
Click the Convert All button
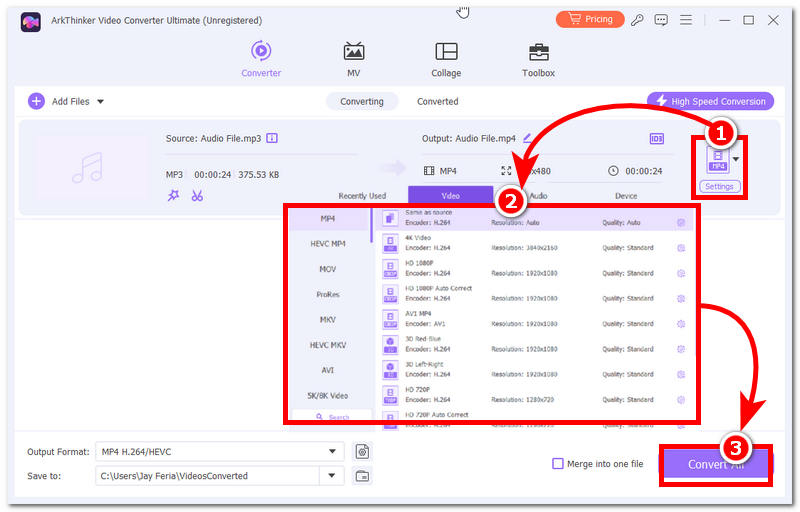point(716,465)
